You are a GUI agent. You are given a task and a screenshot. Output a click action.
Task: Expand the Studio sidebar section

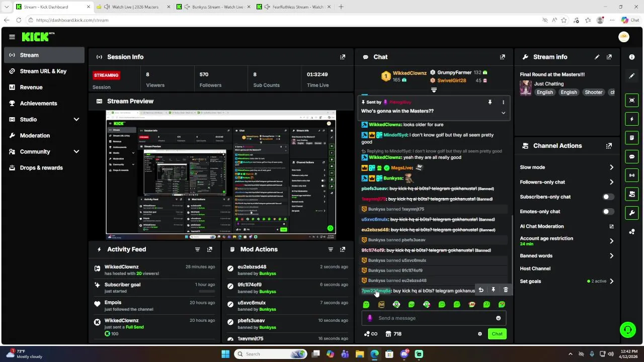point(76,120)
